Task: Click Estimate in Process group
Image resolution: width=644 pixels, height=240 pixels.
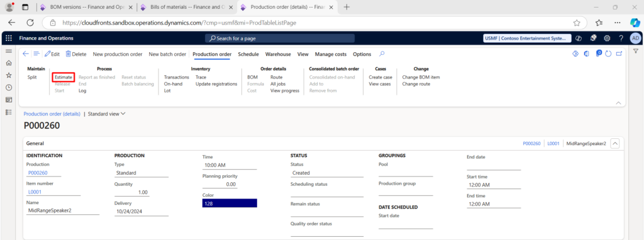Action: coord(64,77)
